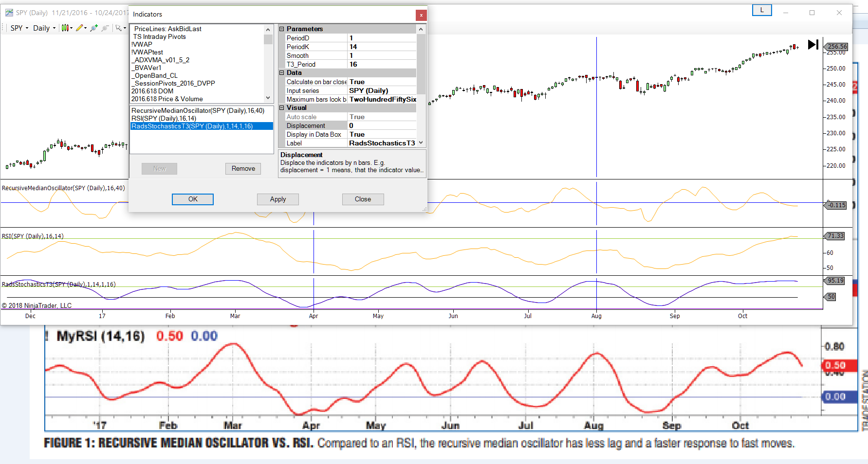Jump to last bar using skip arrow

pyautogui.click(x=813, y=45)
